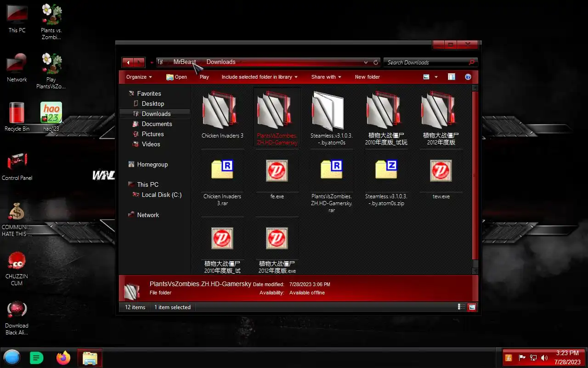
Task: Switch to large icons view in status bar
Action: tap(472, 307)
